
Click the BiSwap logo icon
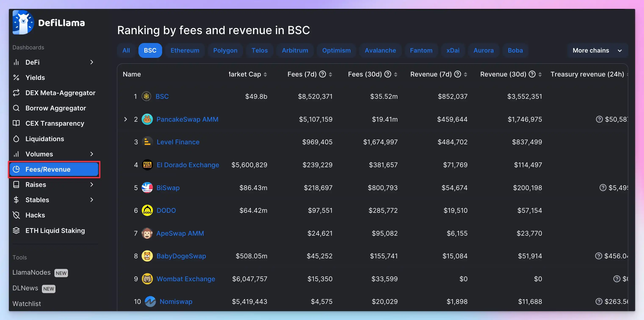pyautogui.click(x=147, y=188)
